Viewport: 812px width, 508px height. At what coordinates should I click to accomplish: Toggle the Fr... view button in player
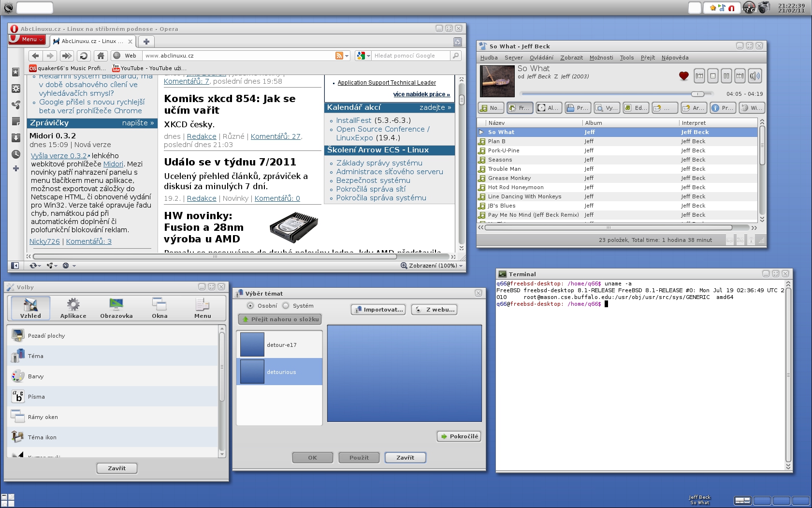point(520,108)
